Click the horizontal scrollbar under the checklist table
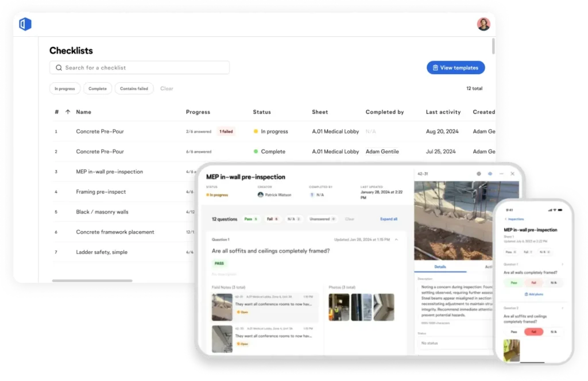Screen dimensions: 588x381 pos(92,281)
